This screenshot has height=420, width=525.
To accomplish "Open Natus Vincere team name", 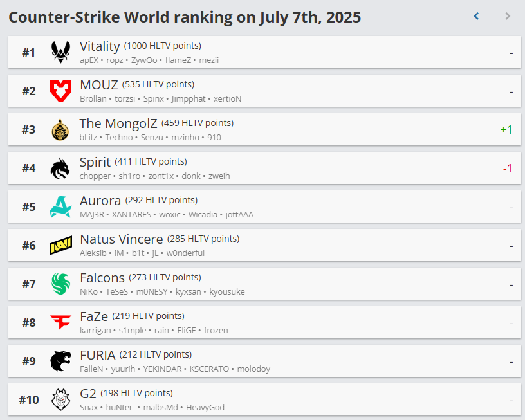I will click(x=122, y=239).
